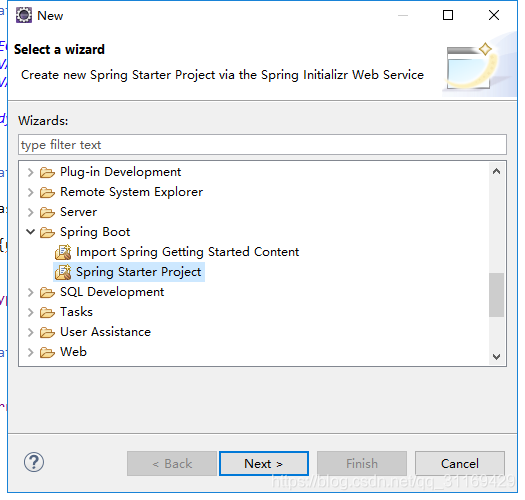Viewport: 525px width, 500px height.
Task: Expand the Web category
Action: coord(30,352)
